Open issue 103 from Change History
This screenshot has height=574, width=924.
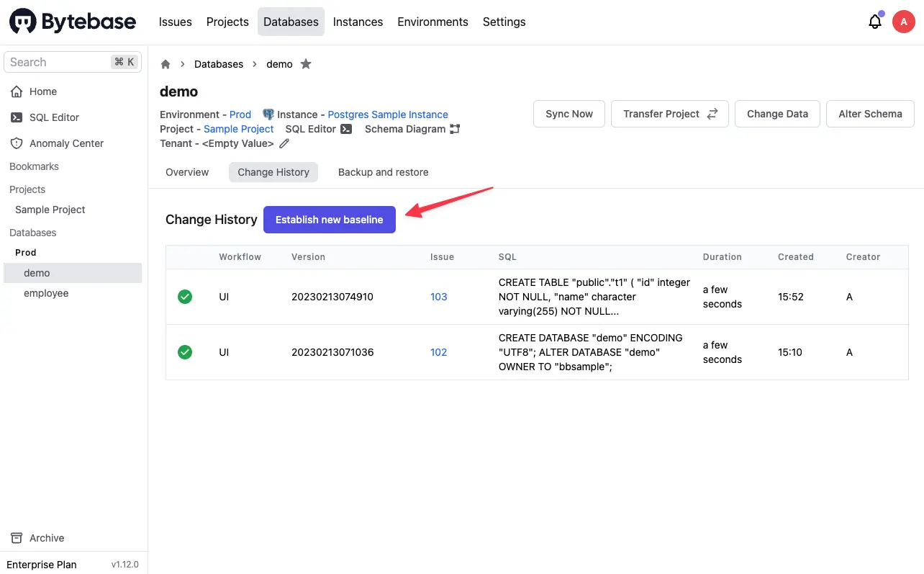click(x=439, y=296)
